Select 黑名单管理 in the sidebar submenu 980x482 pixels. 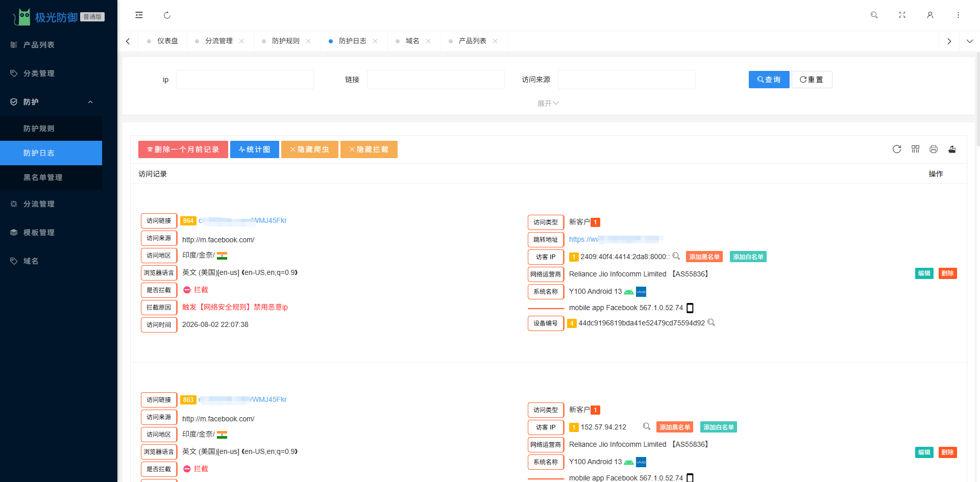[x=51, y=177]
